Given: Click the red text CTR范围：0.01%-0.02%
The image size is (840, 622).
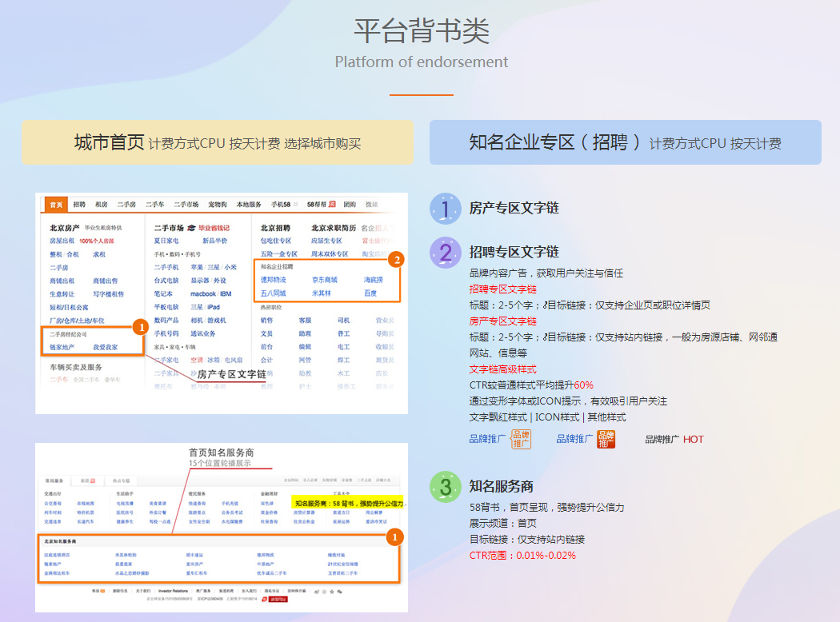Looking at the screenshot, I should tap(523, 556).
